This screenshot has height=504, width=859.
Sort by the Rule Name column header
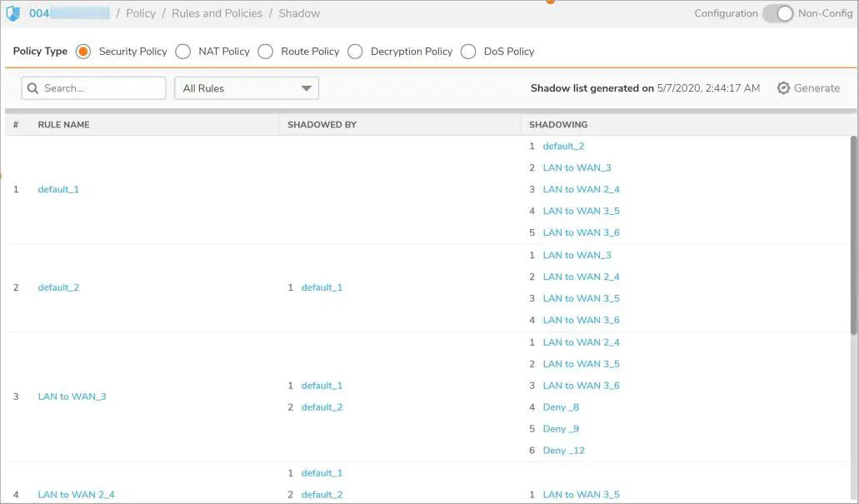63,125
